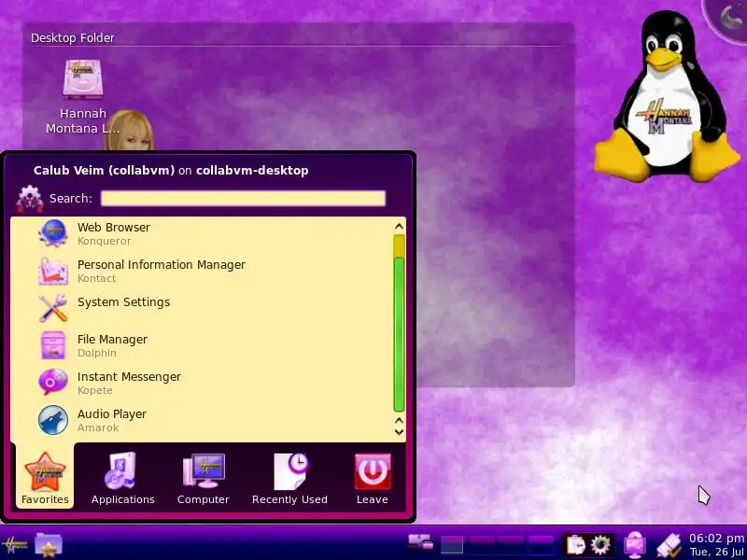Click the pink monitor tray icon
This screenshot has height=560, width=747.
(x=635, y=545)
